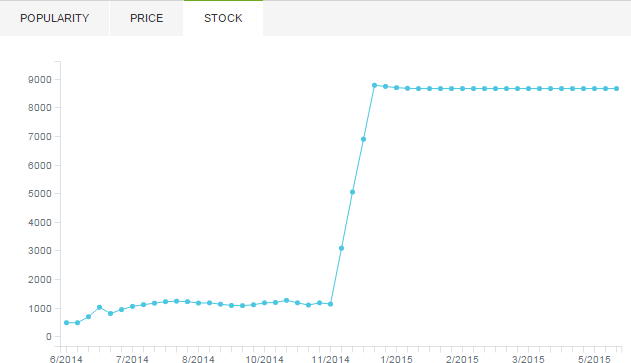This screenshot has width=631, height=363.
Task: Click the 5000 y-axis label
Action: pyautogui.click(x=40, y=194)
